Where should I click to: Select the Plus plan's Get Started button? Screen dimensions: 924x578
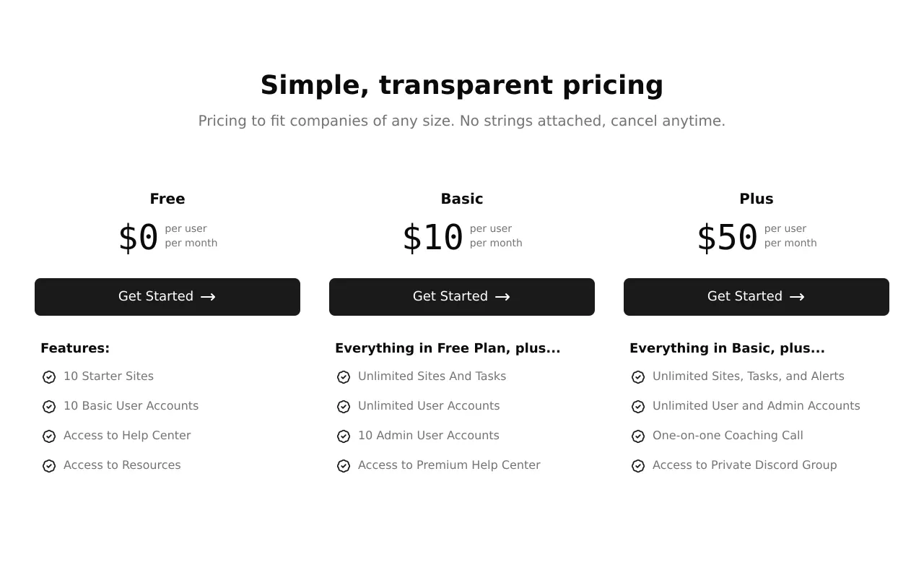pyautogui.click(x=757, y=297)
